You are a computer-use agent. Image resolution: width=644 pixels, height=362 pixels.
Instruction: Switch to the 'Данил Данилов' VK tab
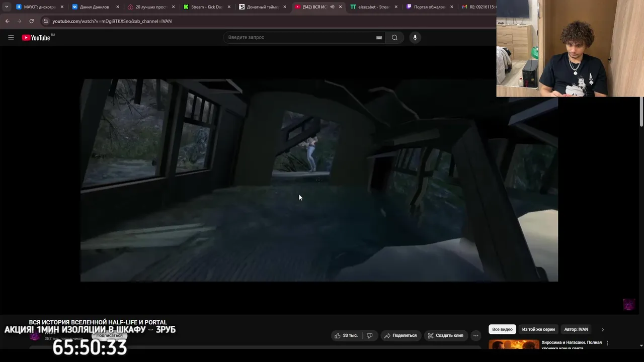tap(94, 7)
